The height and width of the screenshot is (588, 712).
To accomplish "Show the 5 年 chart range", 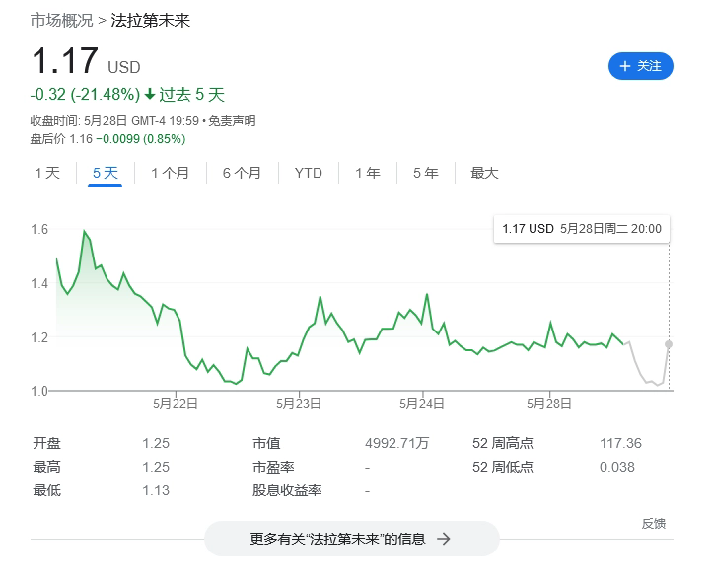I will coord(425,173).
